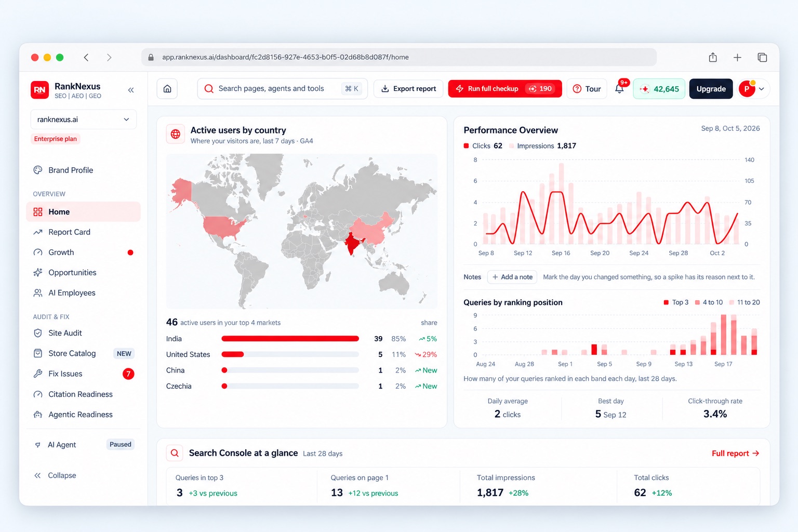Screen dimensions: 798x532
Task: Open Report Card in the sidebar
Action: coord(83,232)
